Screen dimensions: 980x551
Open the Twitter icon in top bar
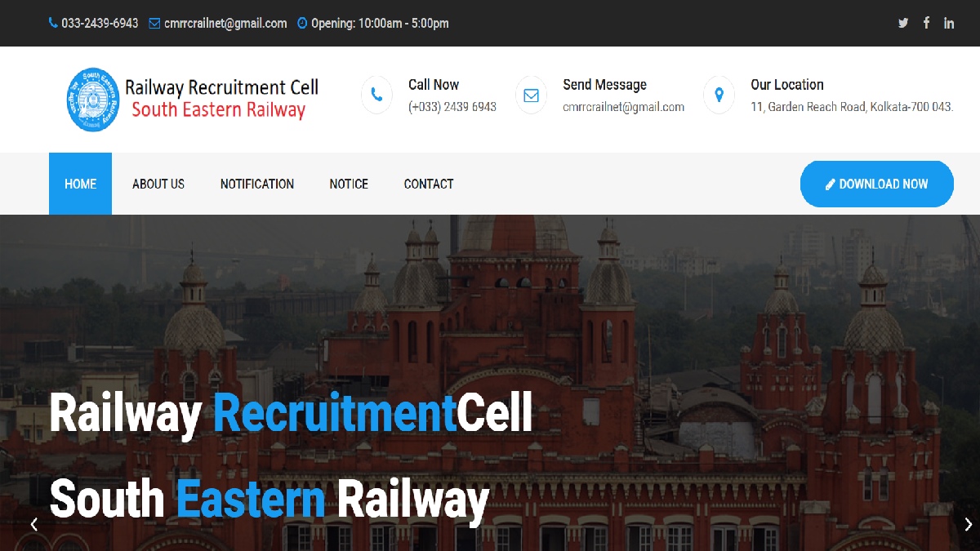[x=903, y=23]
